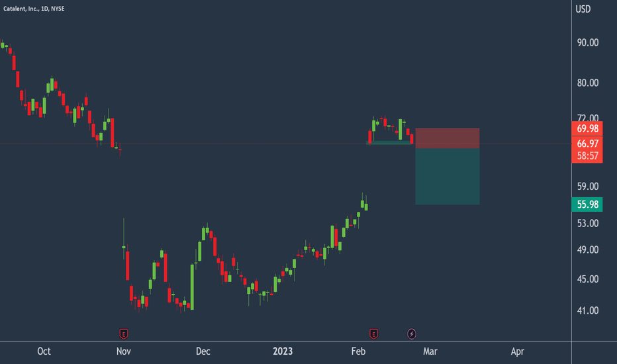Select the red stop-loss zone of short position
This screenshot has width=617, height=364.
[x=448, y=138]
